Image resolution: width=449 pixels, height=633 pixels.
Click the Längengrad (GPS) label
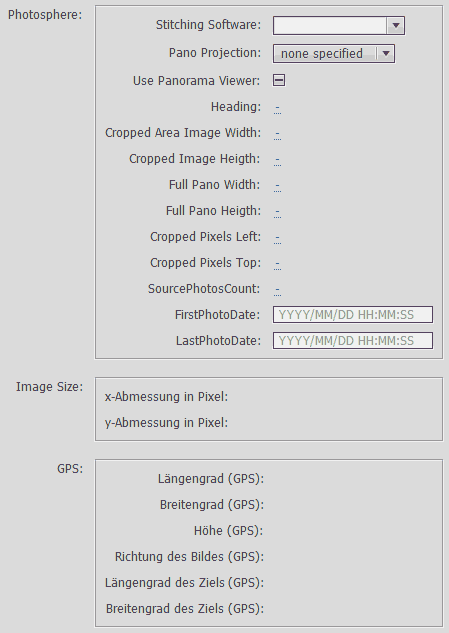click(x=211, y=479)
